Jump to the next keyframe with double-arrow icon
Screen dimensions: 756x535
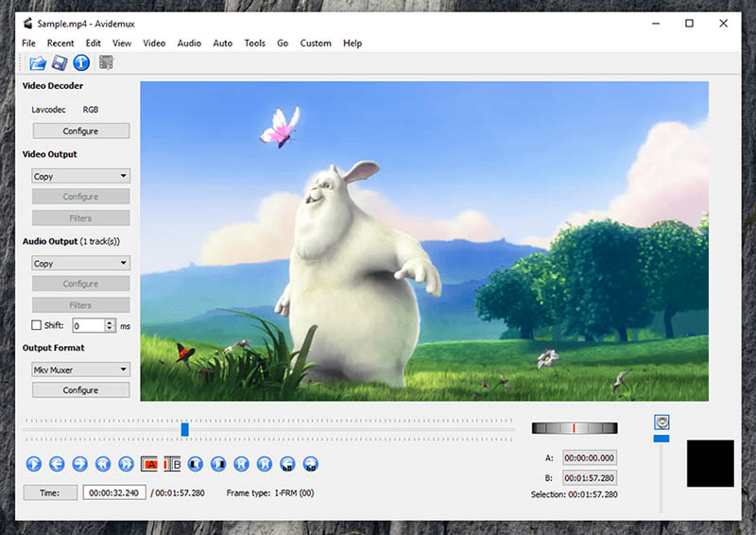pyautogui.click(x=127, y=464)
